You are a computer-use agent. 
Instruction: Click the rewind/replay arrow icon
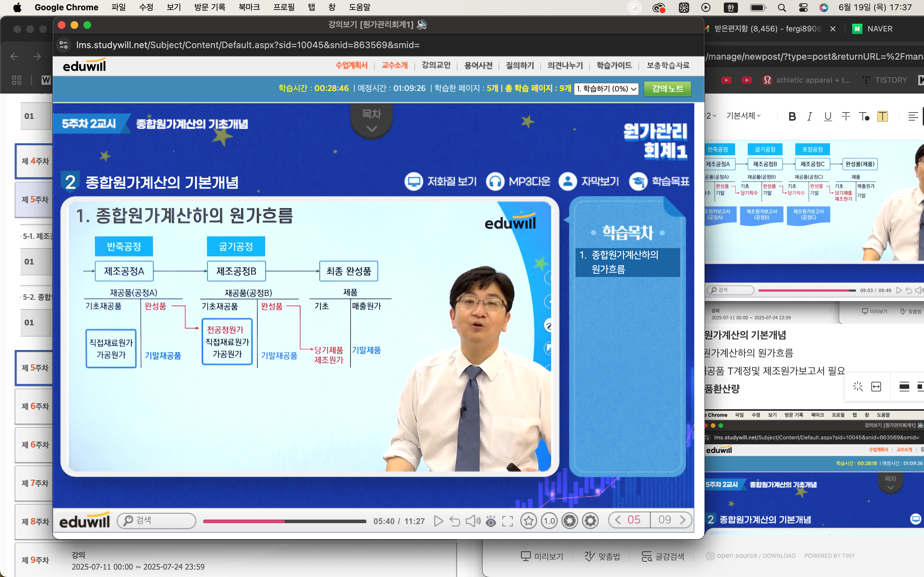click(455, 521)
